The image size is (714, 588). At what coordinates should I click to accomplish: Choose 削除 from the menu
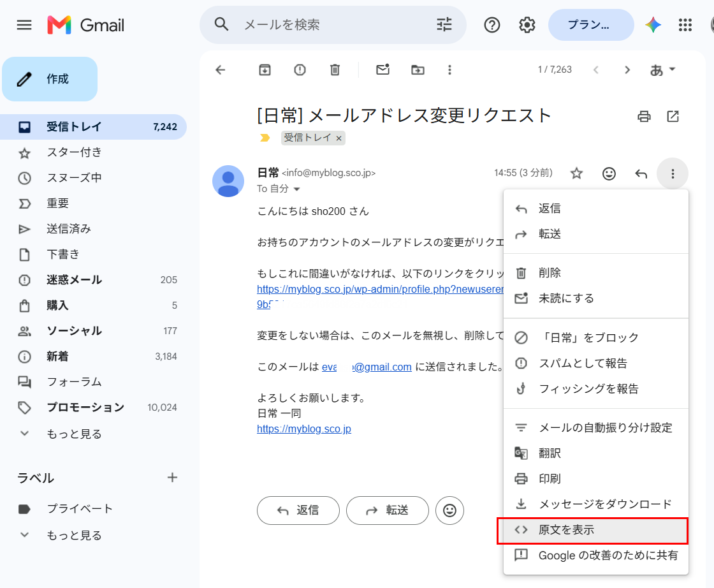pos(595,273)
